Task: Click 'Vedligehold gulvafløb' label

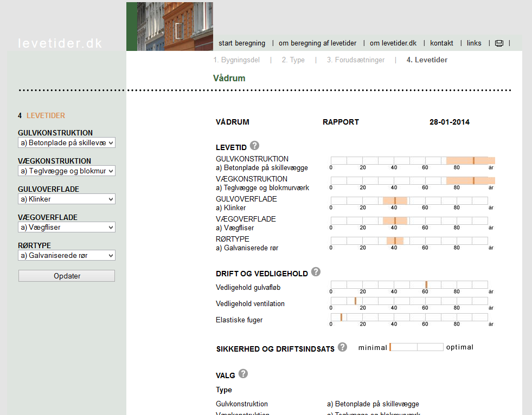Action: pos(248,288)
